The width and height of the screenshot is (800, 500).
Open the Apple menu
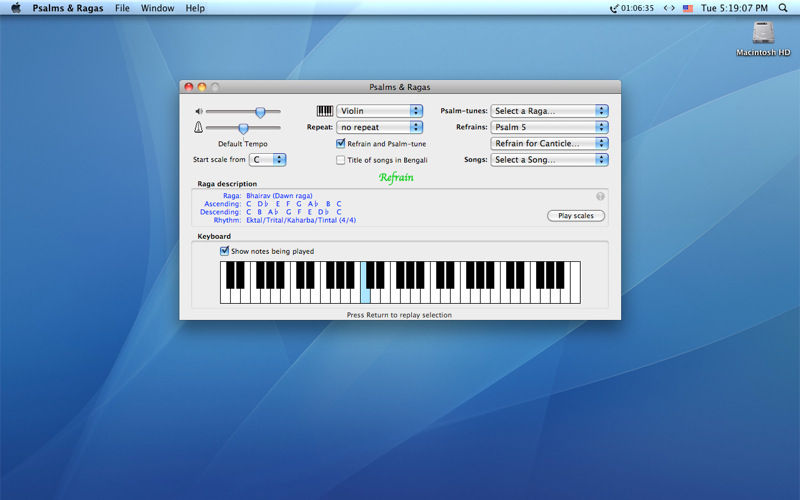(16, 8)
